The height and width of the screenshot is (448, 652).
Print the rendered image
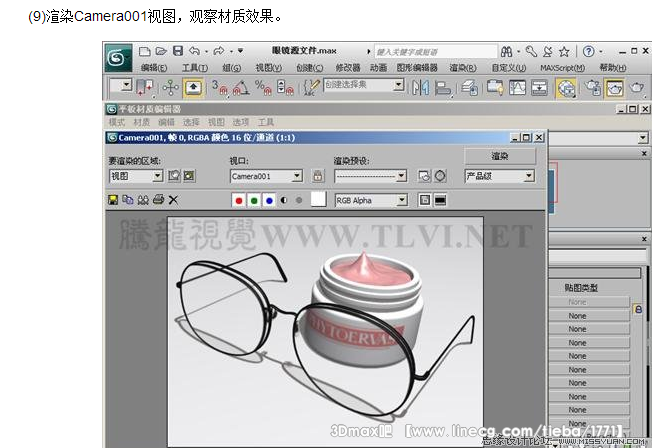[158, 200]
